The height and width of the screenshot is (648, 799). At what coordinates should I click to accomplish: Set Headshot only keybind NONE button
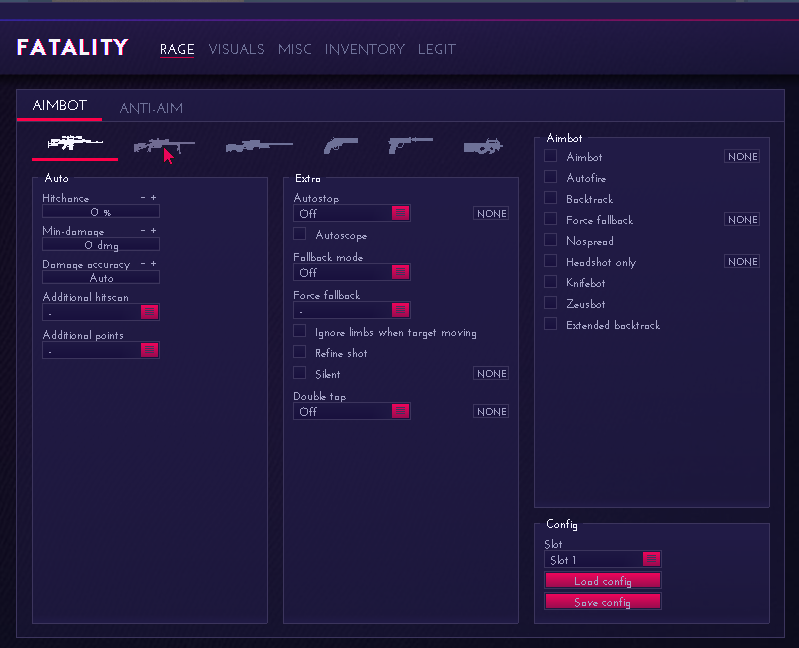(742, 261)
